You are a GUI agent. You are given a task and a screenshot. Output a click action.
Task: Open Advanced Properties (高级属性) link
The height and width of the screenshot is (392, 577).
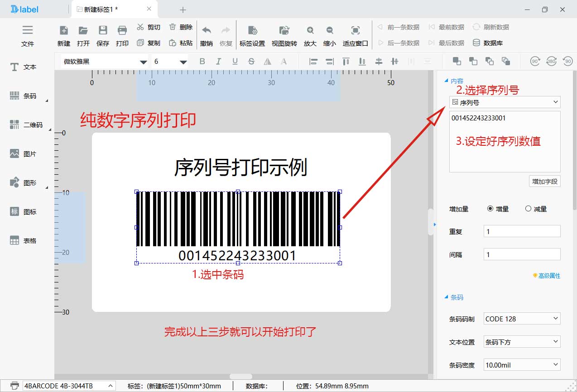pos(546,276)
